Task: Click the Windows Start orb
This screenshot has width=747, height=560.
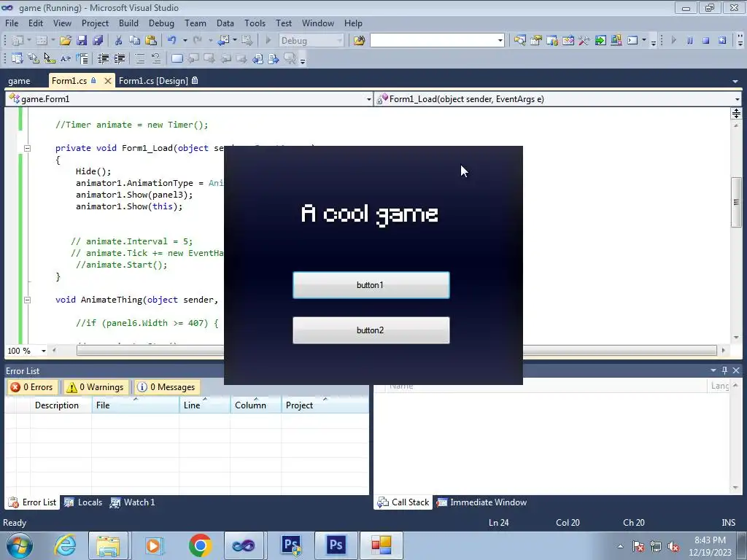Action: (x=20, y=545)
